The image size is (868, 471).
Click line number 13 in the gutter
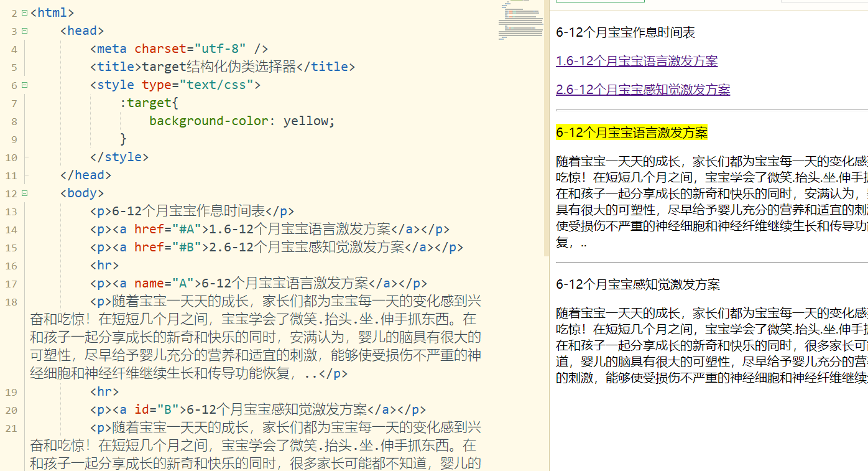click(12, 212)
